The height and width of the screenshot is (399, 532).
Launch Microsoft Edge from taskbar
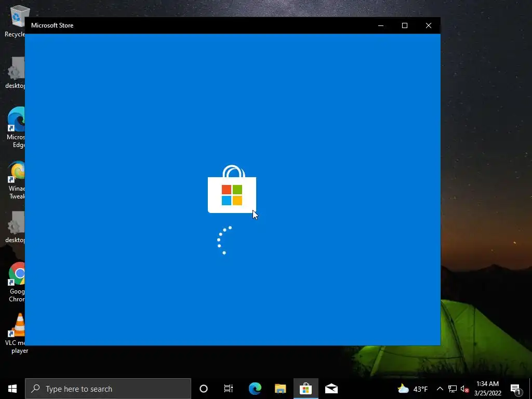point(255,389)
